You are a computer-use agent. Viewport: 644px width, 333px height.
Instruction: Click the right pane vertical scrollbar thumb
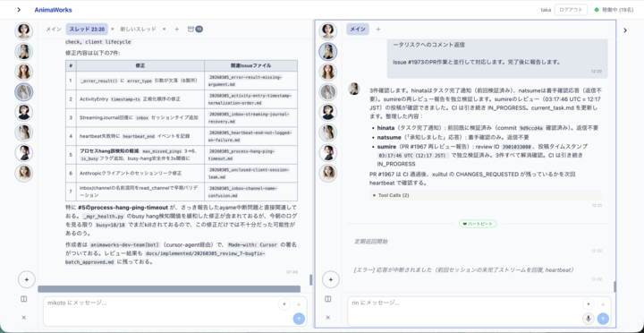(x=614, y=286)
